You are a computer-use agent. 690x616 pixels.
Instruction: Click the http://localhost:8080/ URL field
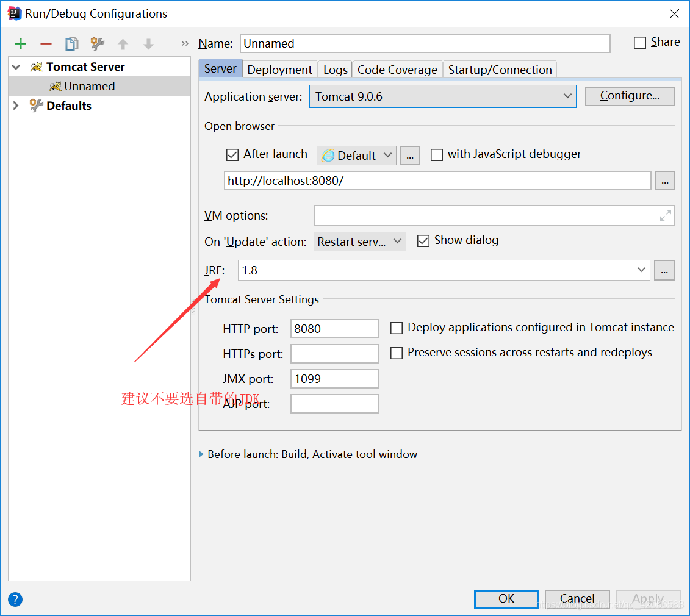pyautogui.click(x=437, y=181)
